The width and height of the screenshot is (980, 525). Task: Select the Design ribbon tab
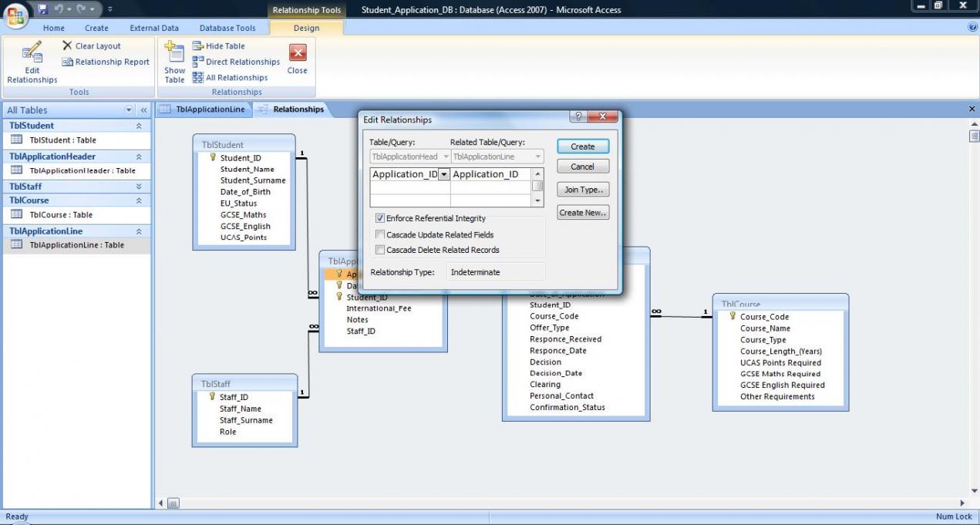[x=306, y=29]
